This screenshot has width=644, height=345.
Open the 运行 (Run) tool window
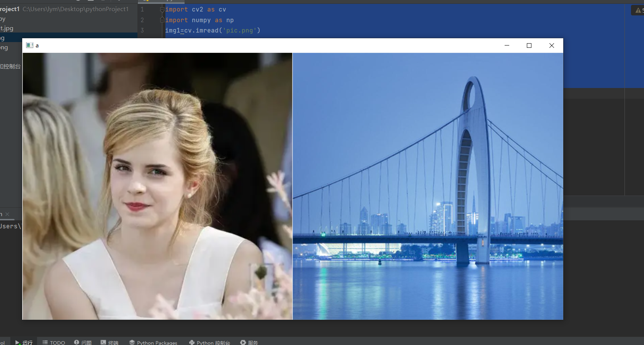click(x=24, y=342)
